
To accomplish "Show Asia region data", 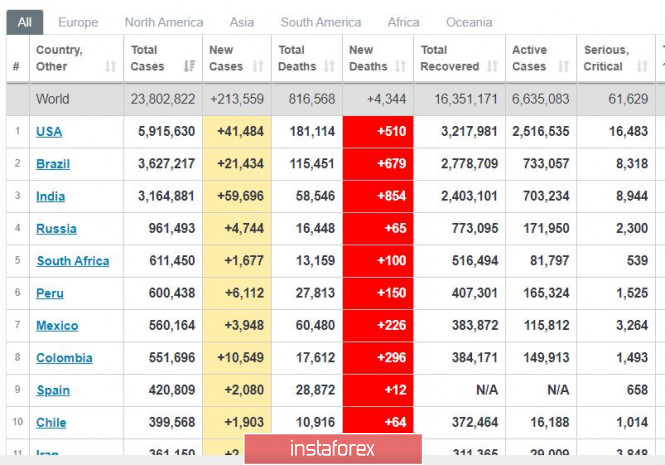I will click(241, 22).
